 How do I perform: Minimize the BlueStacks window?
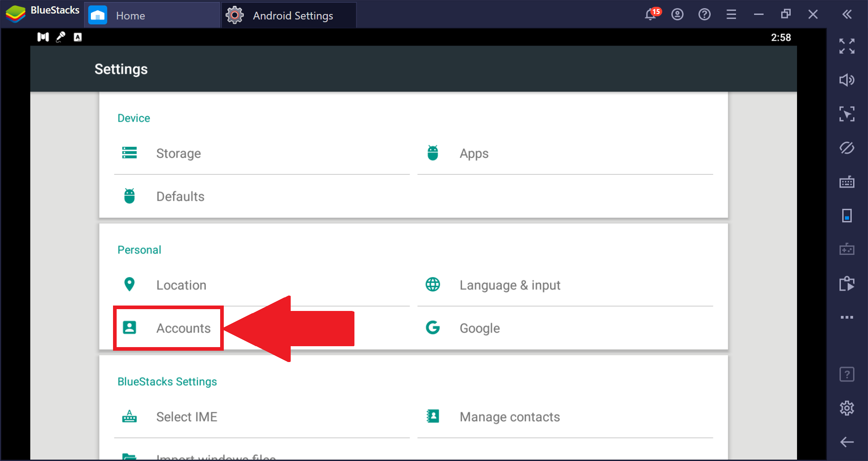(x=759, y=14)
